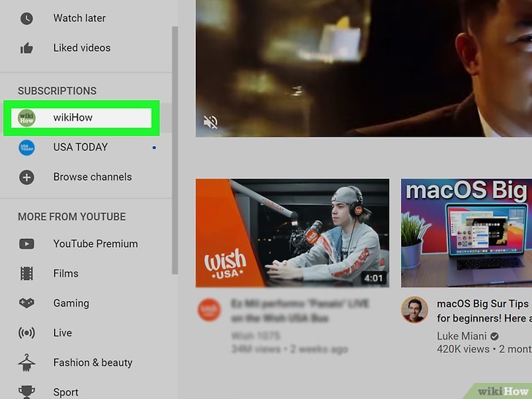Open USA TODAY subscription label
The image size is (532, 399).
pos(80,147)
